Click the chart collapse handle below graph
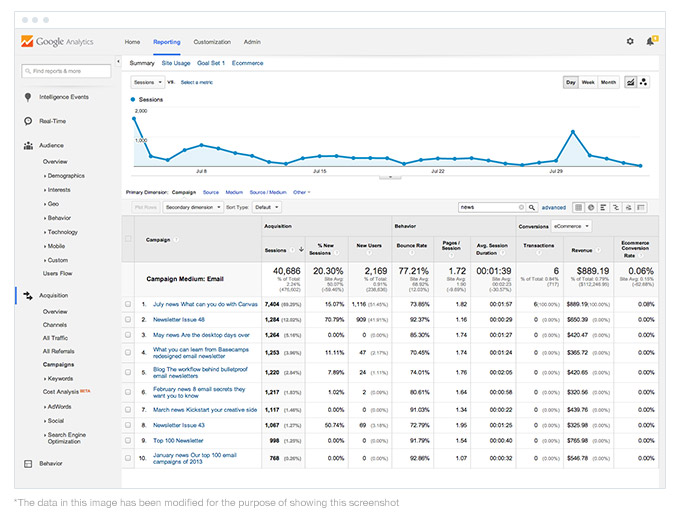This screenshot has width=679, height=520. [390, 177]
